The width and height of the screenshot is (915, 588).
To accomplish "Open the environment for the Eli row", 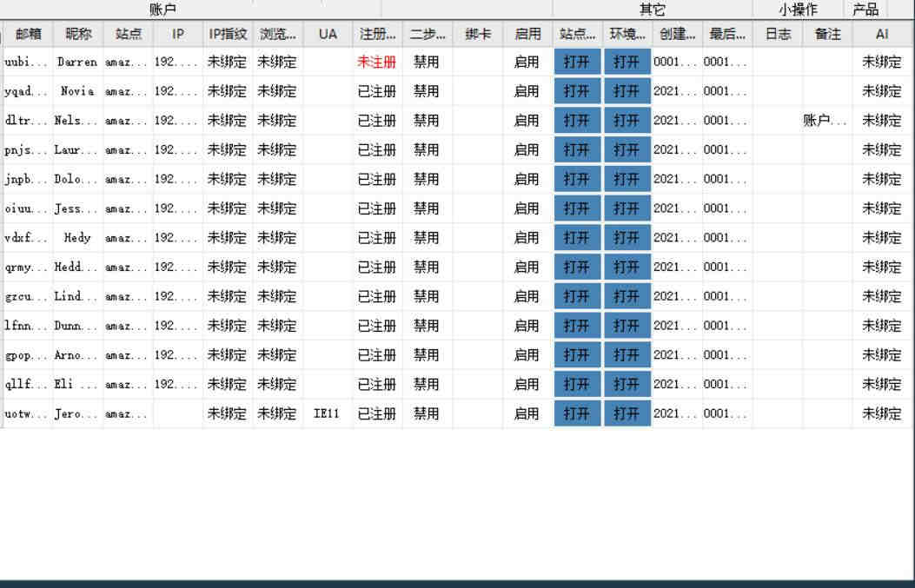I will coord(627,385).
